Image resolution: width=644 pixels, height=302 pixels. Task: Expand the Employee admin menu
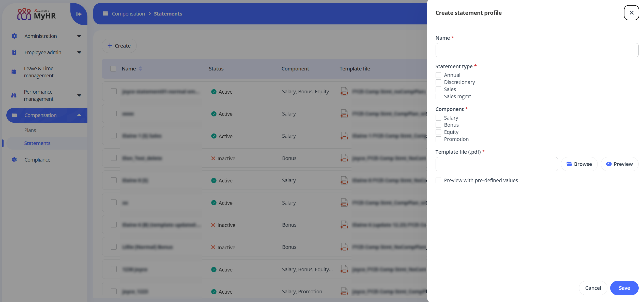pos(79,52)
